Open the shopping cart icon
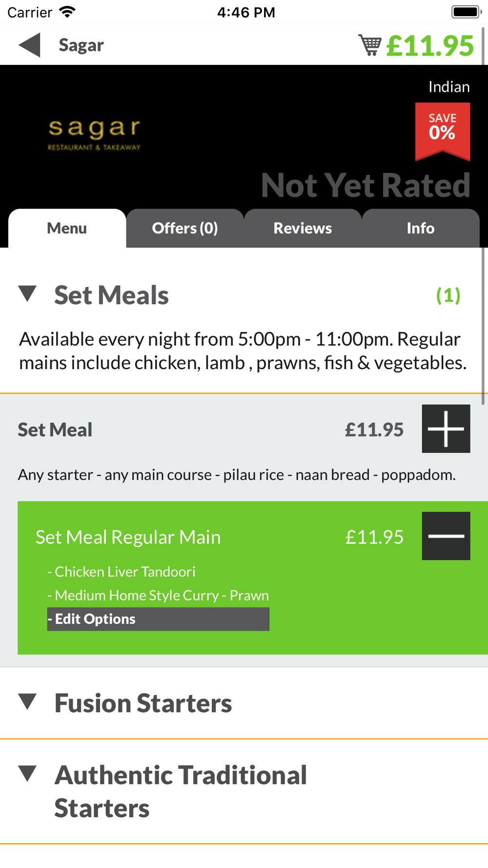 point(370,45)
